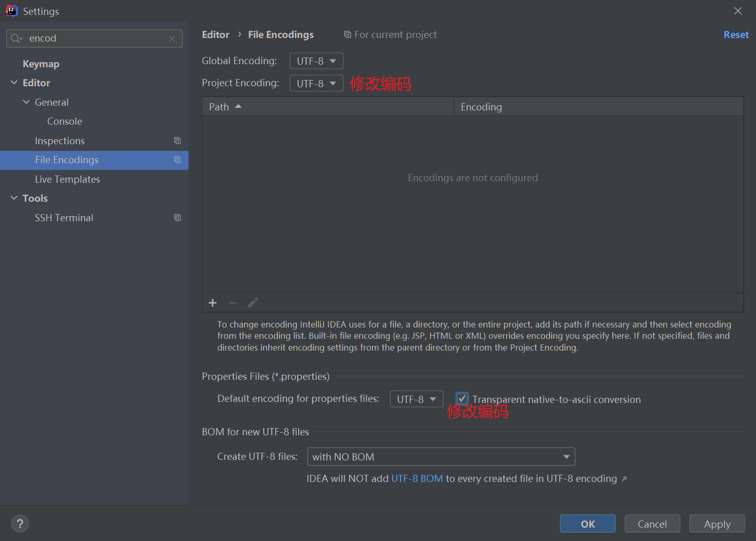
Task: Click the 'BOM for new UTF-8 files' label
Action: (x=255, y=432)
